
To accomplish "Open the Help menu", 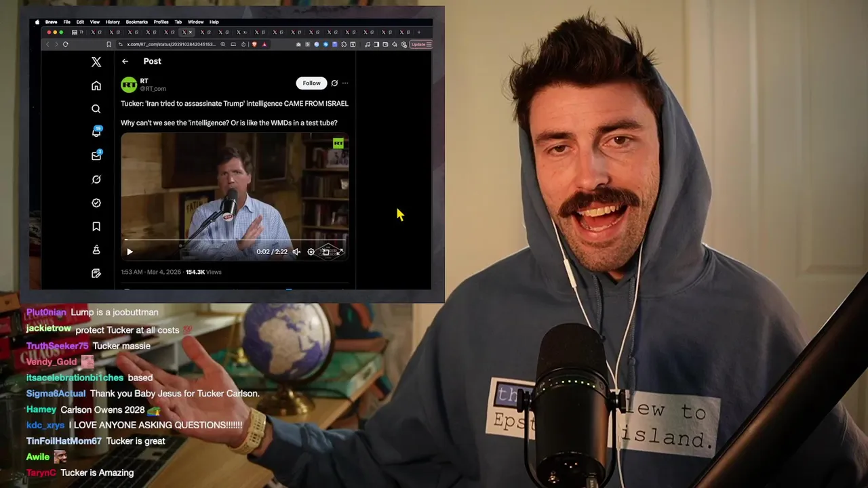I will coord(214,22).
